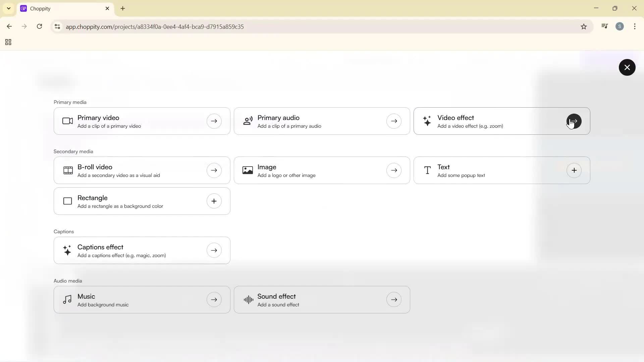
Task: Click the Rectangle shape icon
Action: point(67,201)
